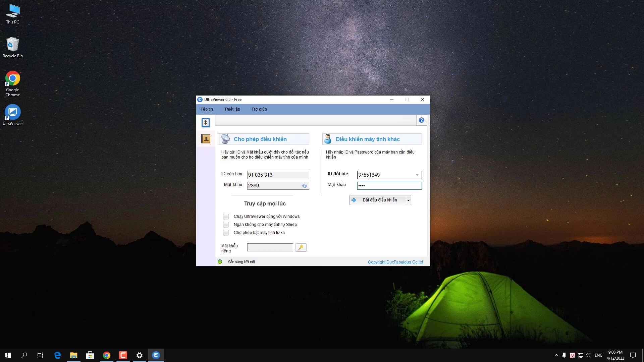Click the Bắt đầu điều khiển button

pos(378,200)
